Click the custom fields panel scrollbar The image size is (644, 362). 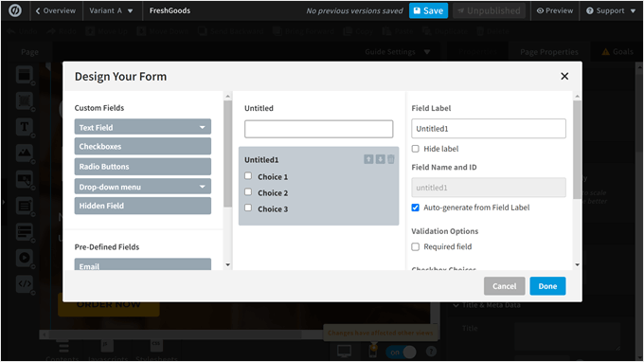pyautogui.click(x=228, y=154)
